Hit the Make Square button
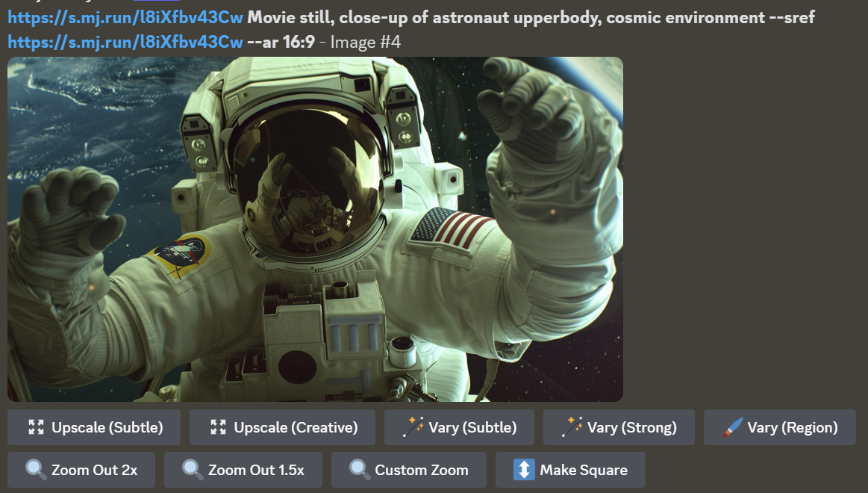This screenshot has height=493, width=868. [570, 470]
